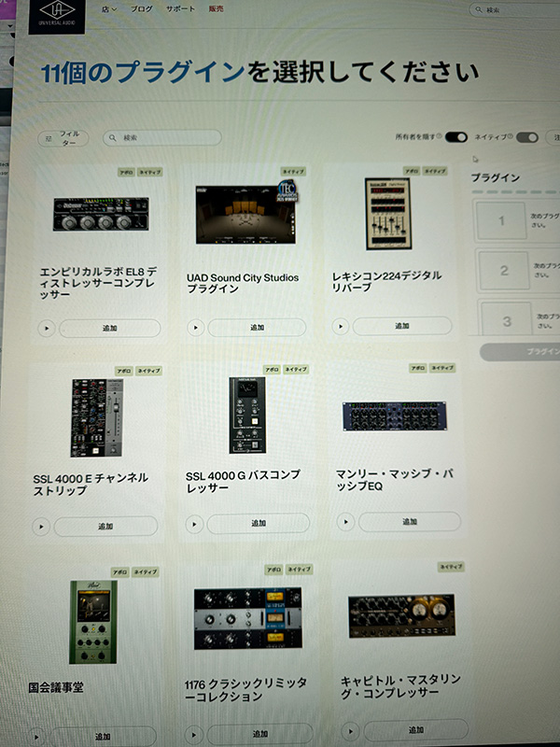
Task: Toggle the ネイティブ switch
Action: [x=527, y=137]
